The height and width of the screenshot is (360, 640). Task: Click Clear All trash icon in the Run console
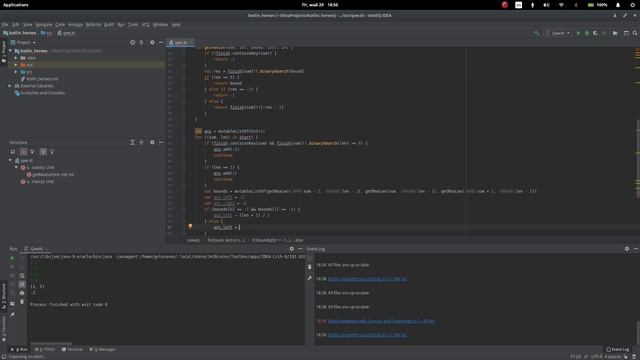(22, 302)
